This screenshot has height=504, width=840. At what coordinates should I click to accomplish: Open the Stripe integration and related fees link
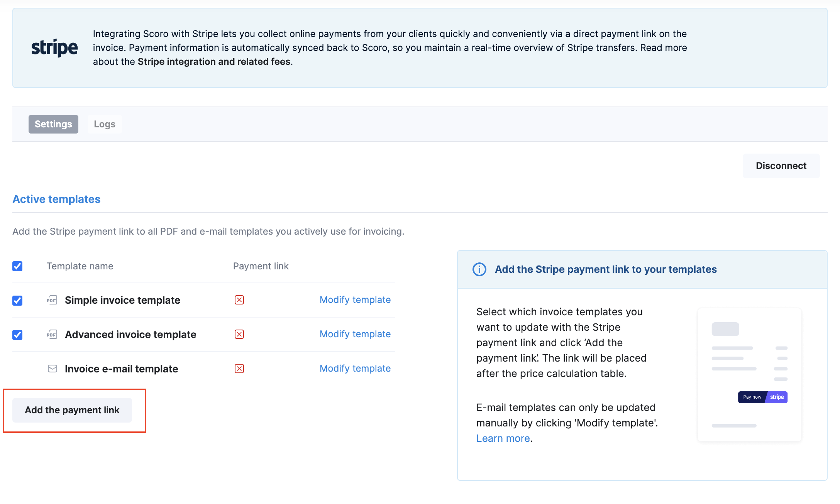point(214,62)
